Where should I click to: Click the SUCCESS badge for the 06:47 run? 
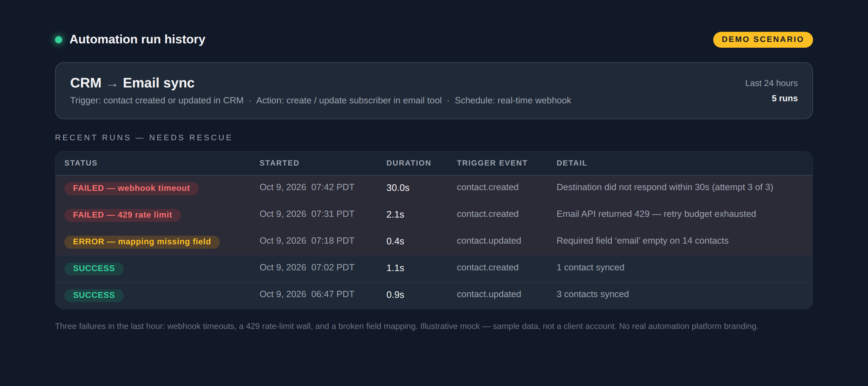point(94,295)
